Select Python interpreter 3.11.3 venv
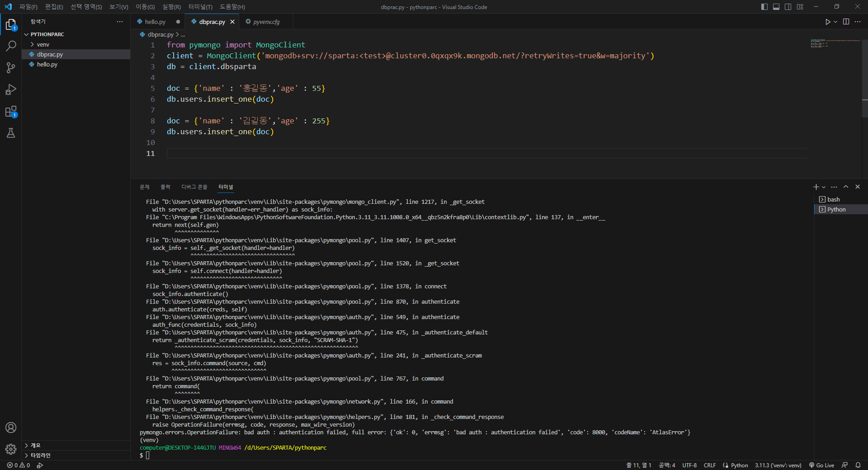The height and width of the screenshot is (470, 868). tap(778, 465)
